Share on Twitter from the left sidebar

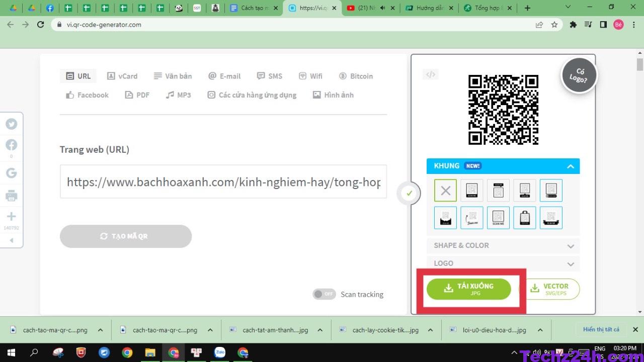11,124
